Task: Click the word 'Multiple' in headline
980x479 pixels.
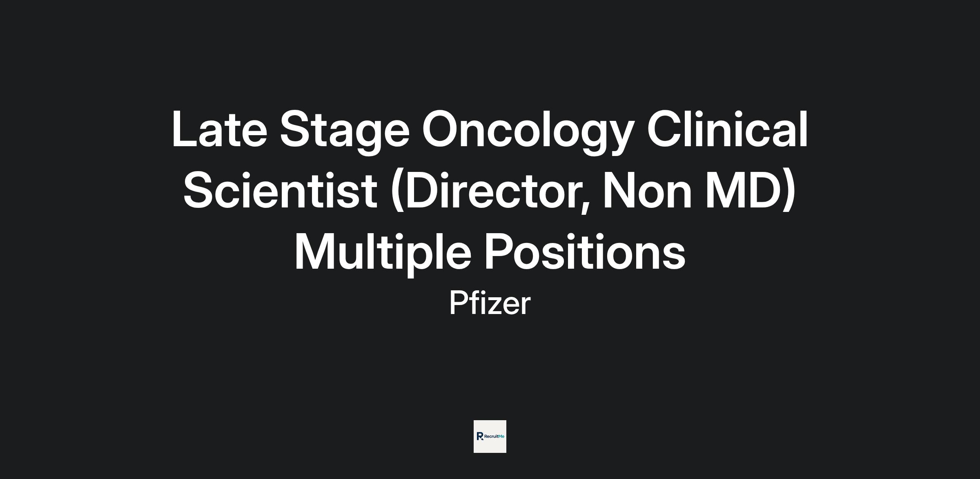Action: (383, 252)
